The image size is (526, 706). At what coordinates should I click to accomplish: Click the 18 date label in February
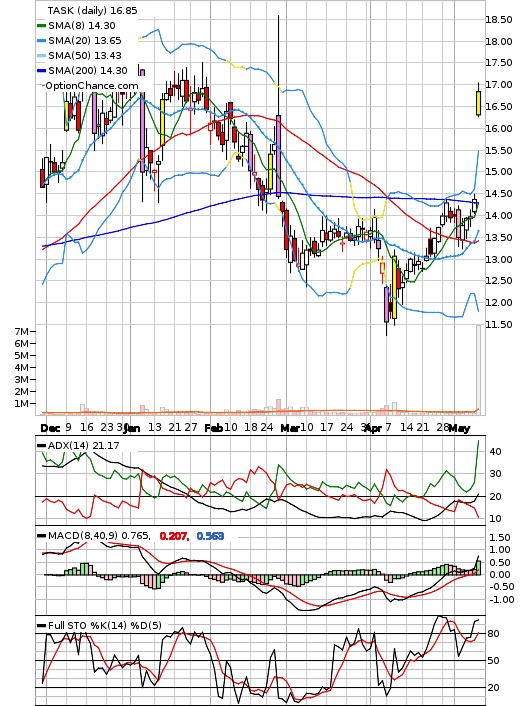tap(250, 427)
